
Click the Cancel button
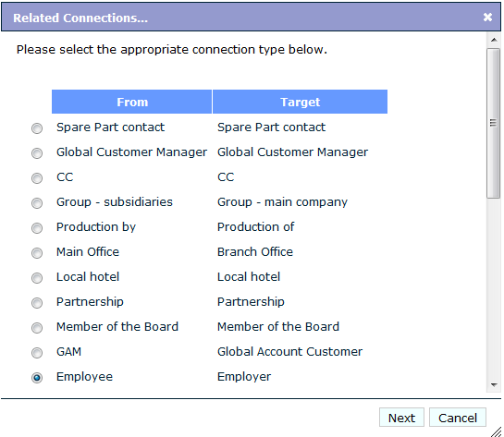tap(458, 418)
